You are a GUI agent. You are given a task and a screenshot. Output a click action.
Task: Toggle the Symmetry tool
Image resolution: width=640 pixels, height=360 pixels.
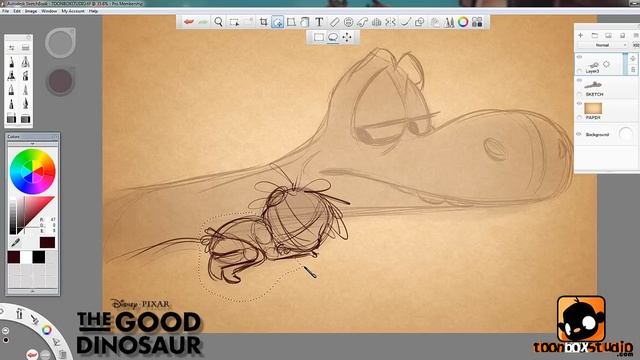[x=391, y=22]
